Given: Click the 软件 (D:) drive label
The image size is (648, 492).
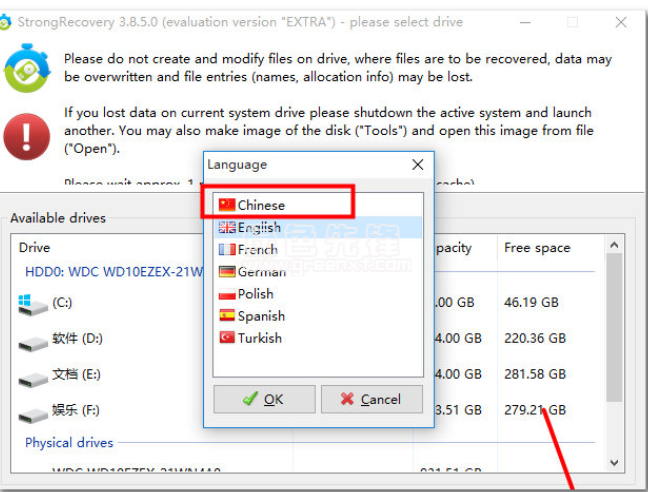Looking at the screenshot, I should pyautogui.click(x=77, y=338).
